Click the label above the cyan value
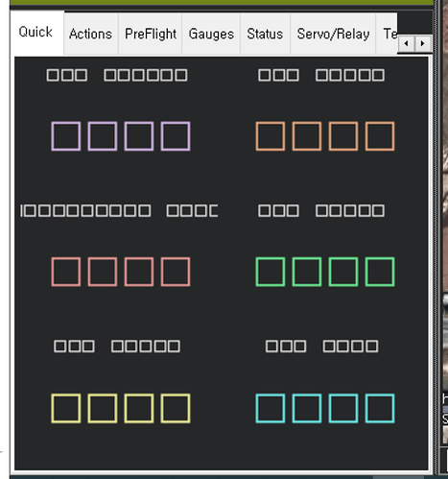This screenshot has width=448, height=479. click(322, 347)
